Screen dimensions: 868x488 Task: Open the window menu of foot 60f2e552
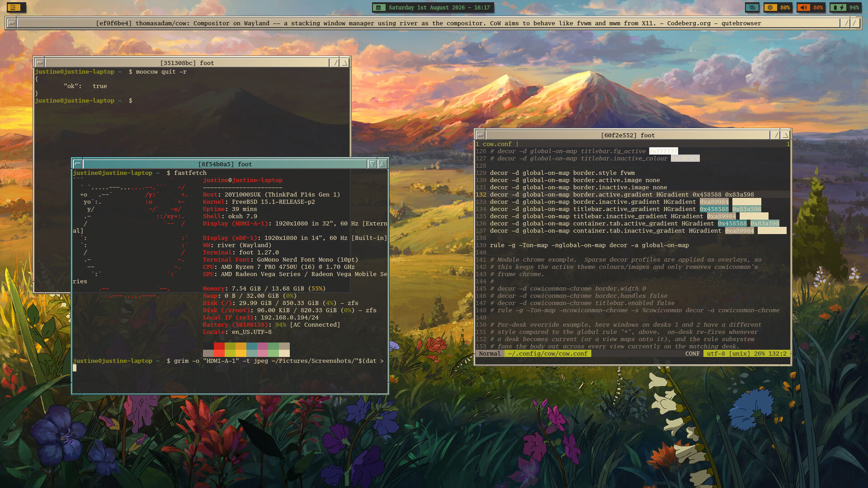coord(481,135)
